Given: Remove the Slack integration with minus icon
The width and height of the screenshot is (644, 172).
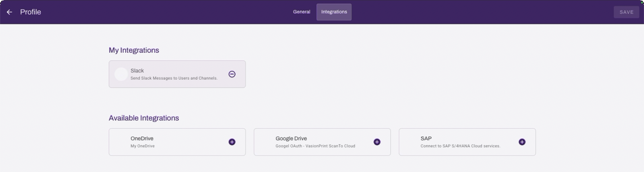Looking at the screenshot, I should (232, 74).
